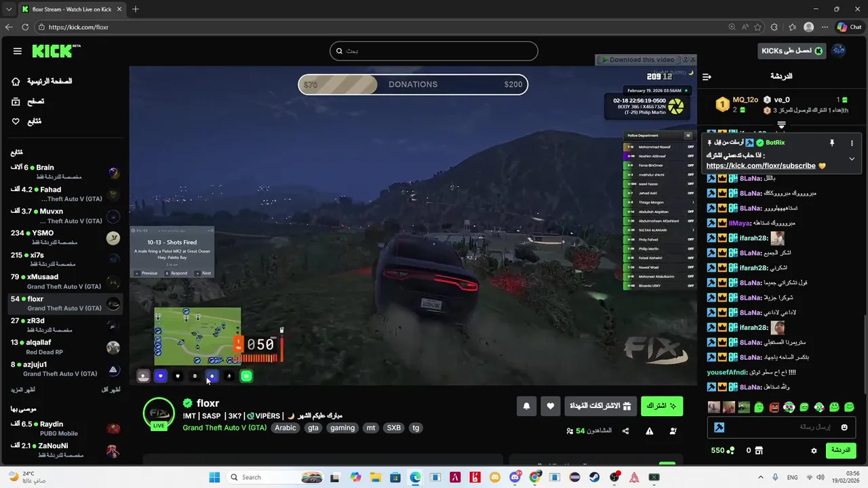
Task: Report stream with warning triangle icon
Action: tap(649, 431)
